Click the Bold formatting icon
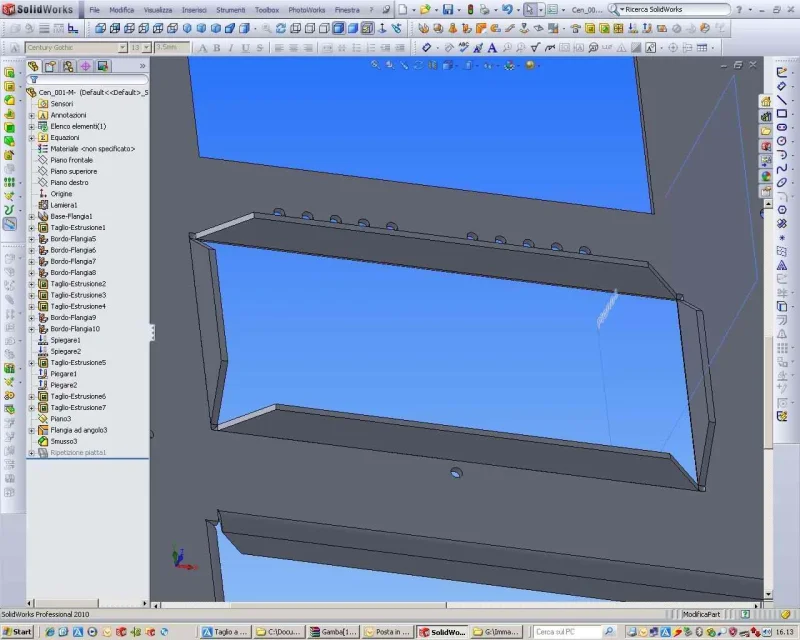The image size is (800, 640). 217,48
